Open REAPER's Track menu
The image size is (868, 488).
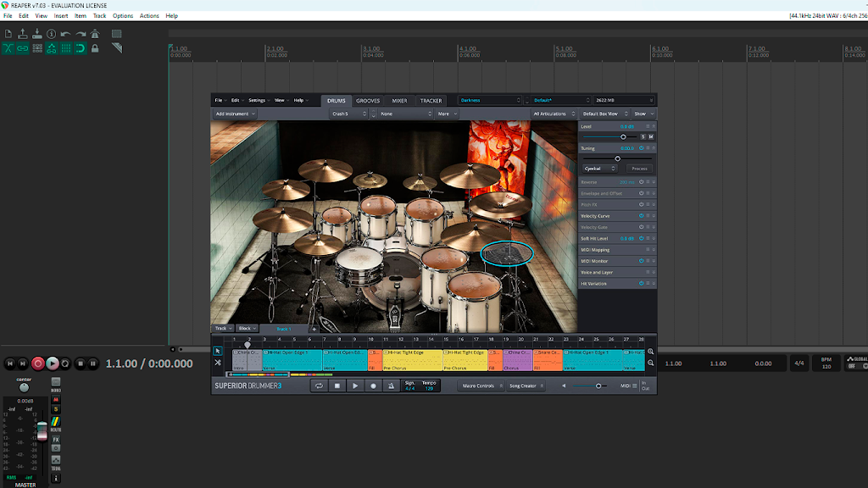pos(99,16)
